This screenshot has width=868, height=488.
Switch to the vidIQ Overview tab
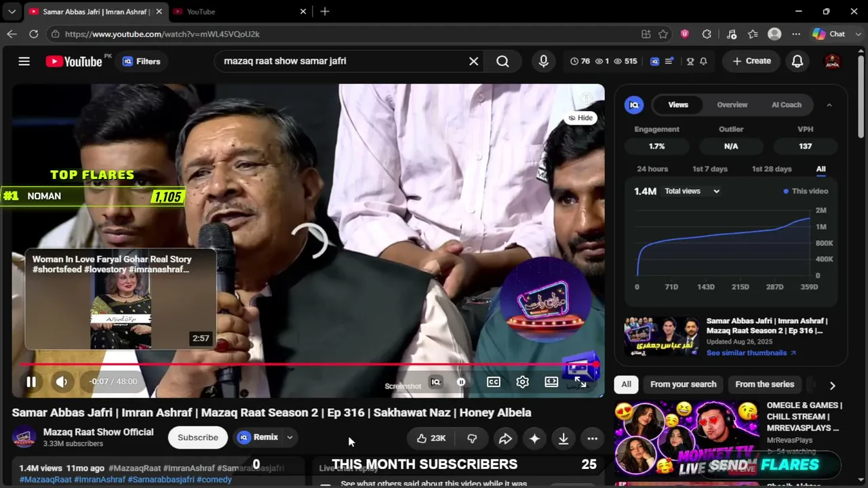pos(732,104)
